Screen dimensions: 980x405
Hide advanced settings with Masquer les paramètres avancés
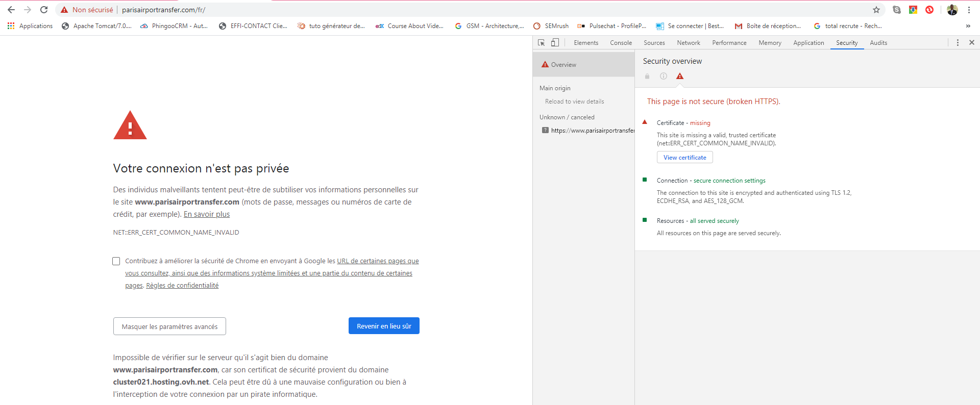point(169,326)
